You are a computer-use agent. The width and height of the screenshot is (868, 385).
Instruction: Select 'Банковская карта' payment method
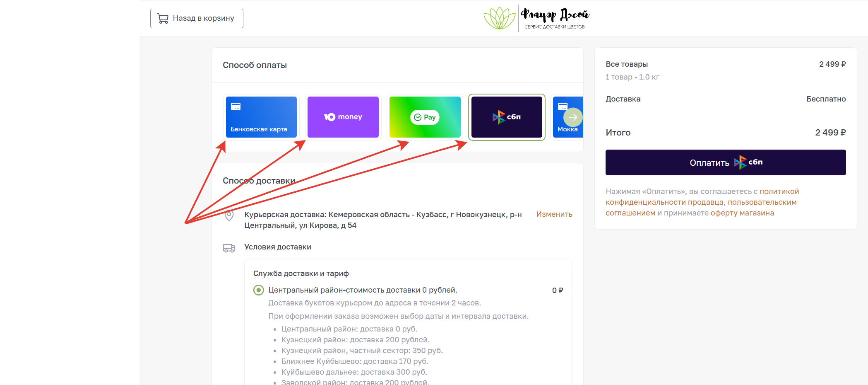(x=261, y=117)
